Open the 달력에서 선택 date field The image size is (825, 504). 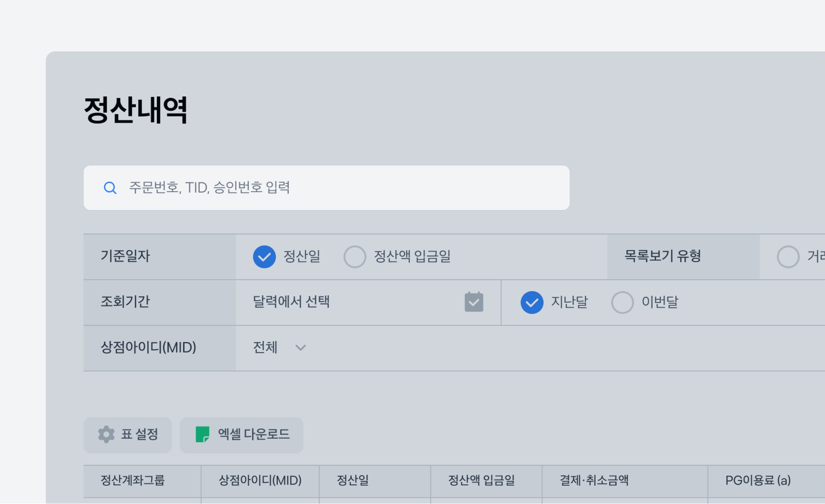point(368,302)
